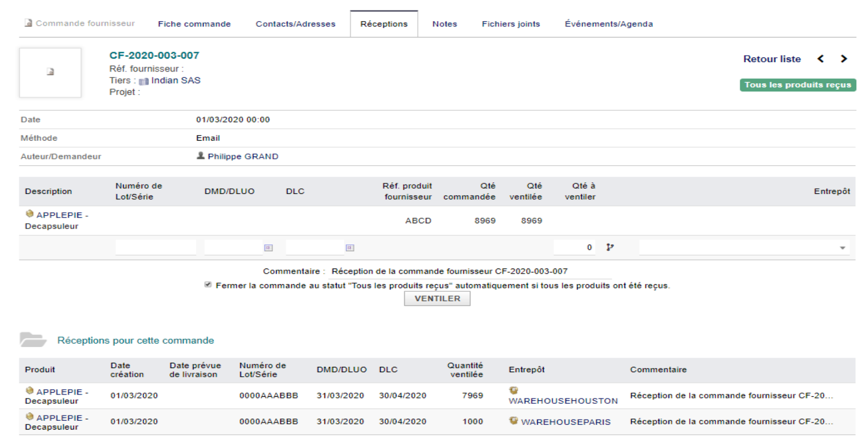Focus the Numéro de Lot/Série input field
This screenshot has width=868, height=446.
click(x=156, y=248)
